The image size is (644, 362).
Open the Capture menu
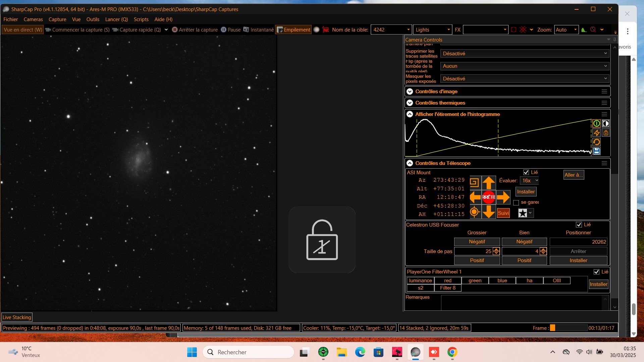click(57, 19)
